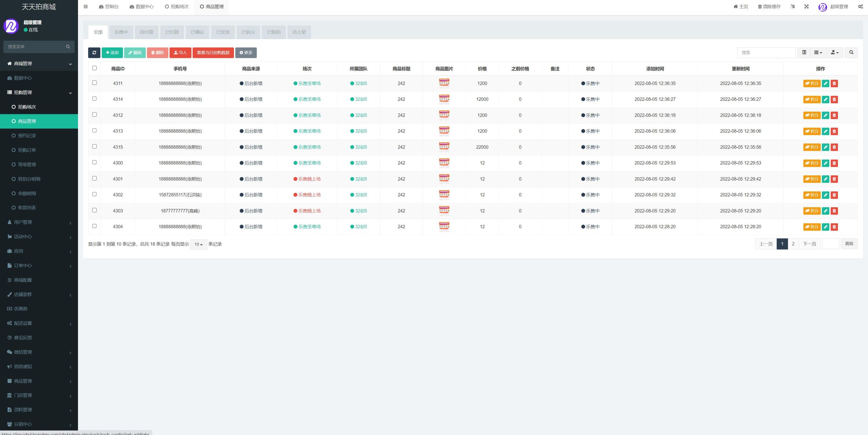This screenshot has width=868, height=435.
Task: Click the search magnifier icon
Action: pyautogui.click(x=852, y=52)
